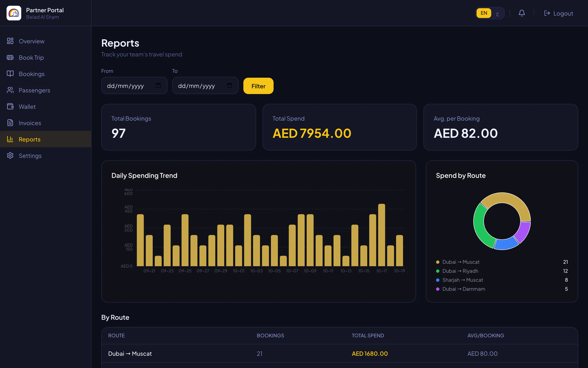The width and height of the screenshot is (588, 368).
Task: Click the Reports bar chart icon
Action: pos(10,139)
